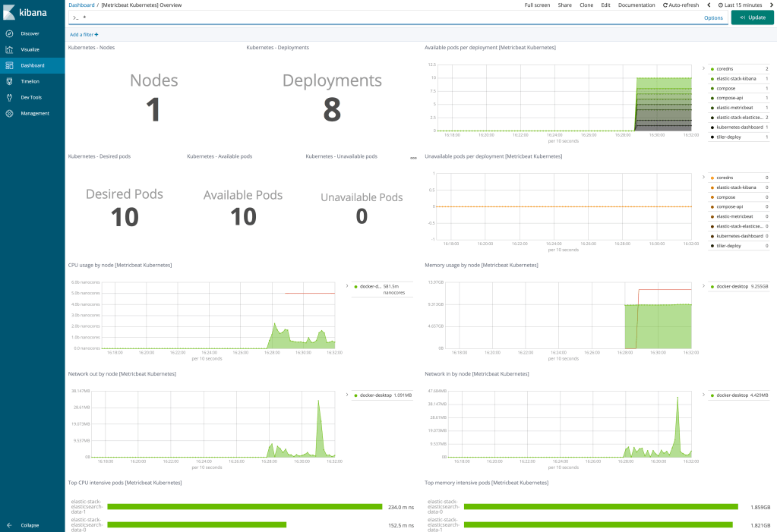Click the Add a filter link

[84, 34]
